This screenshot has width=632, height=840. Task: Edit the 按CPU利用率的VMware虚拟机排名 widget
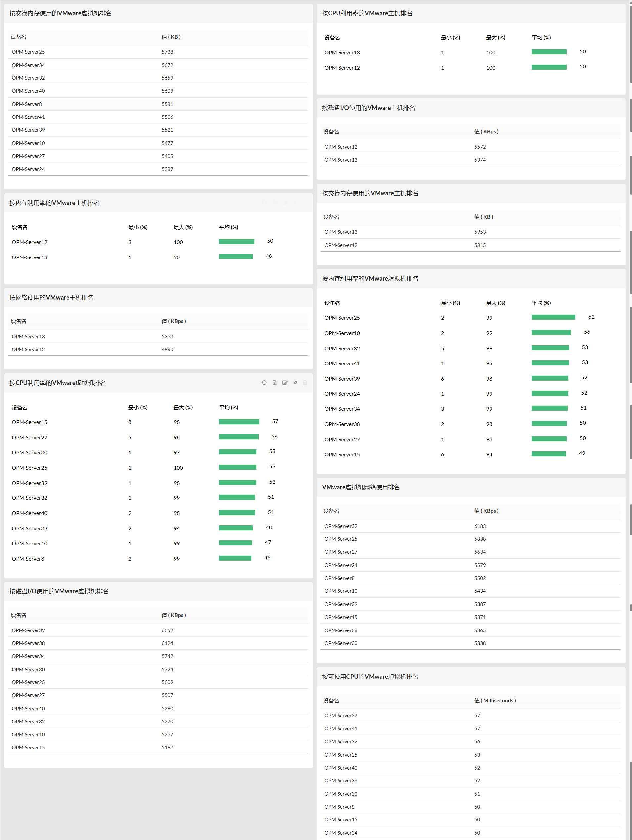point(285,382)
